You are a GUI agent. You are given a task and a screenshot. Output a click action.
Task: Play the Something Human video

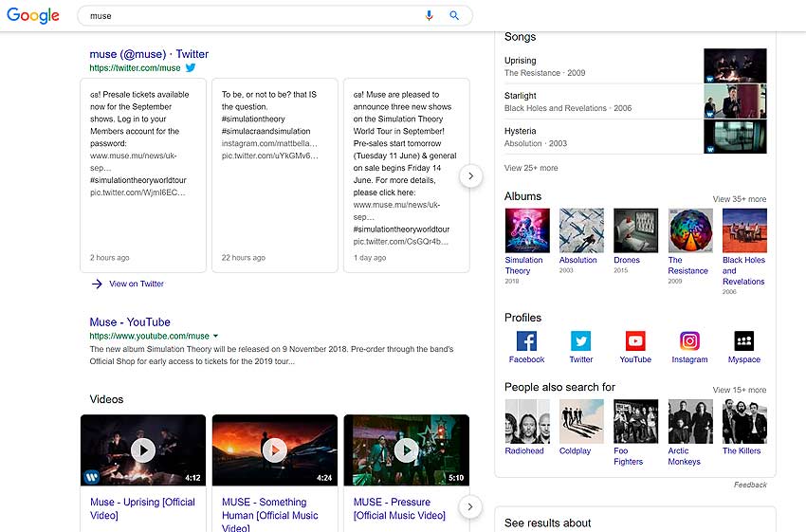pyautogui.click(x=274, y=450)
